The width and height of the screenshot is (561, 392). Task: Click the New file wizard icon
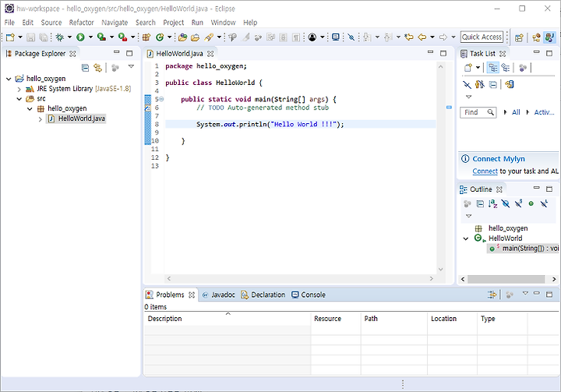10,37
